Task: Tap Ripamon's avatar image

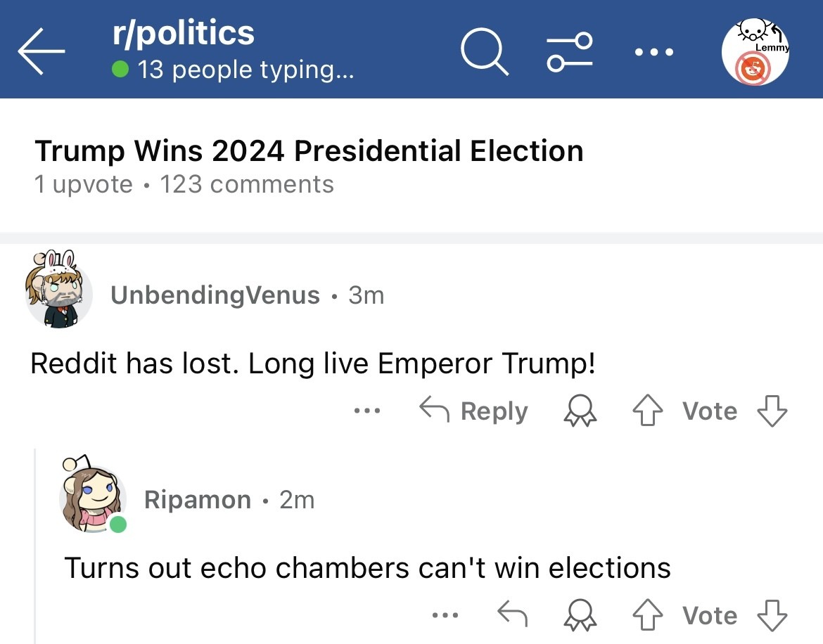Action: coord(93,494)
